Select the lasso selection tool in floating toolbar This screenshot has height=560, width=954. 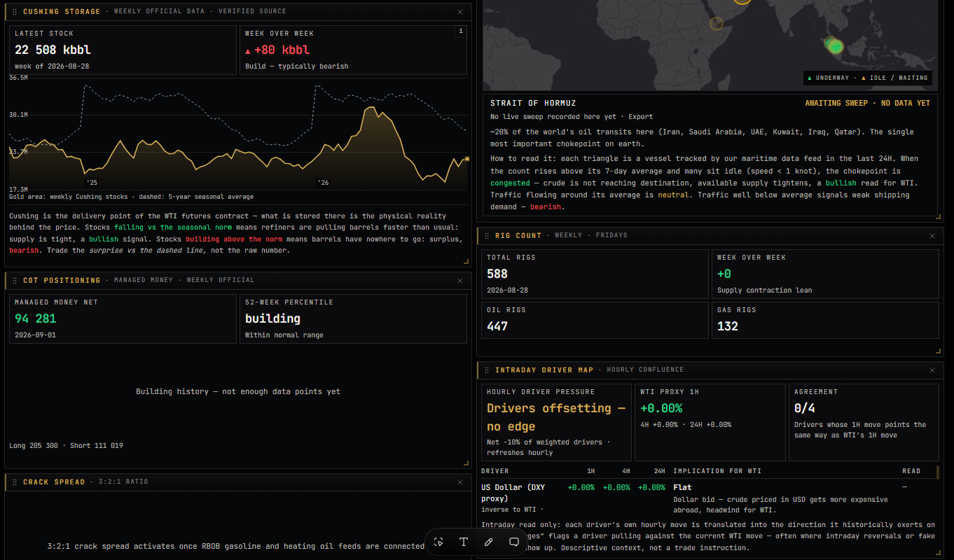click(438, 542)
